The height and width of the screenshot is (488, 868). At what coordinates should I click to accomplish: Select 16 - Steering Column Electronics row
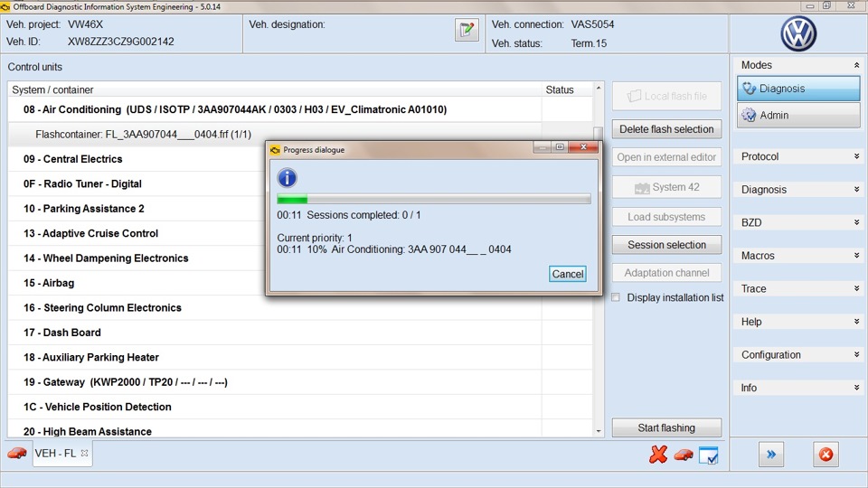274,307
